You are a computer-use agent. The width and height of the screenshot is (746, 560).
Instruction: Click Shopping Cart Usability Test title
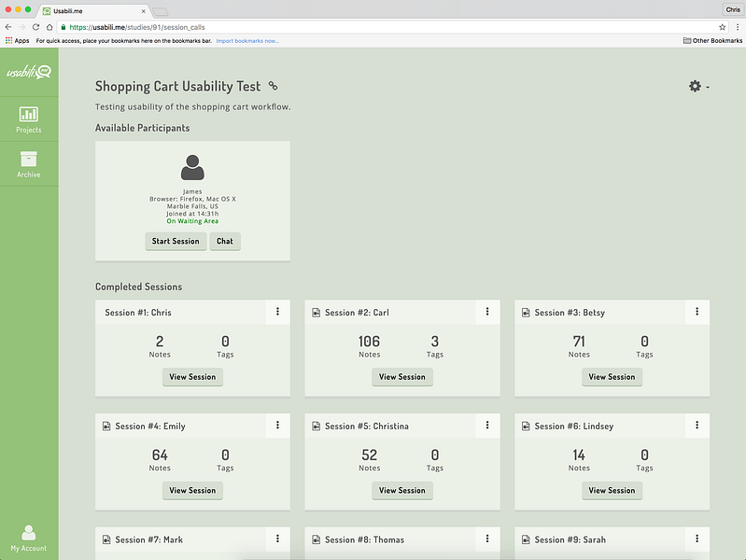[177, 86]
